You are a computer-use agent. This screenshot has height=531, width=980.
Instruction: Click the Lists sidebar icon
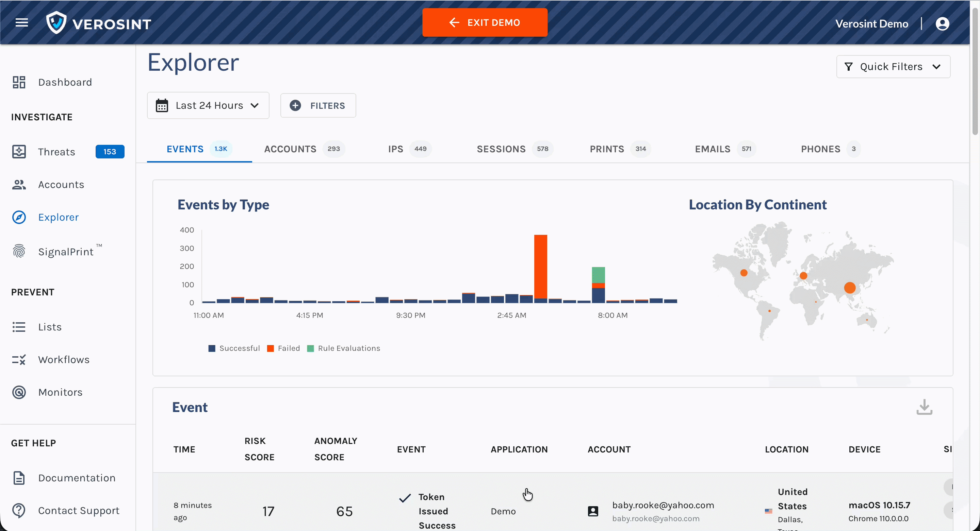[19, 327]
